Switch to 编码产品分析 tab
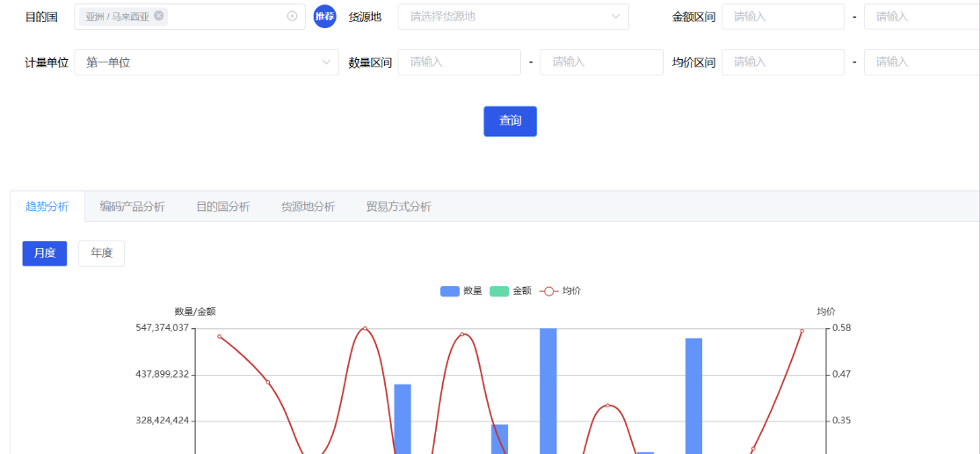Viewport: 980px width, 454px height. click(x=132, y=207)
